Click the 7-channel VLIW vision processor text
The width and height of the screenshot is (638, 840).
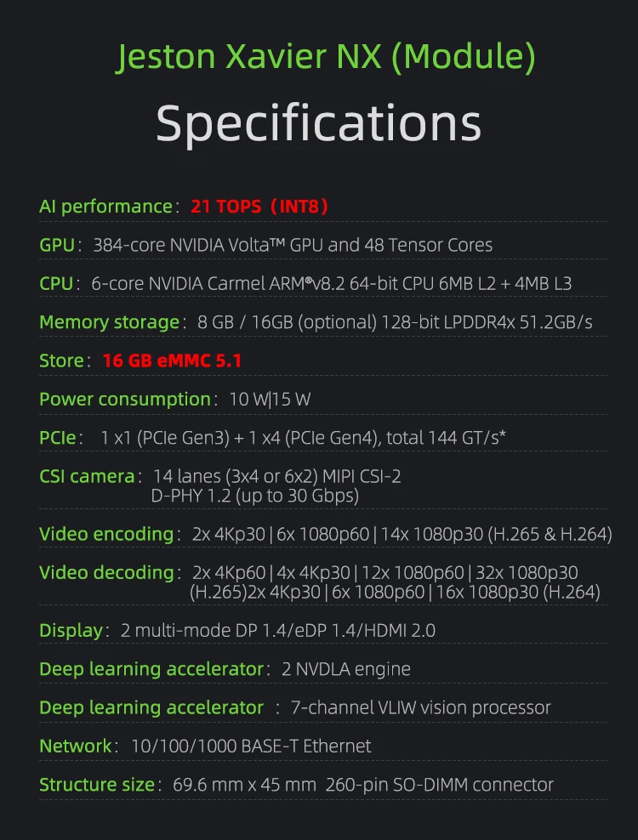click(x=420, y=707)
